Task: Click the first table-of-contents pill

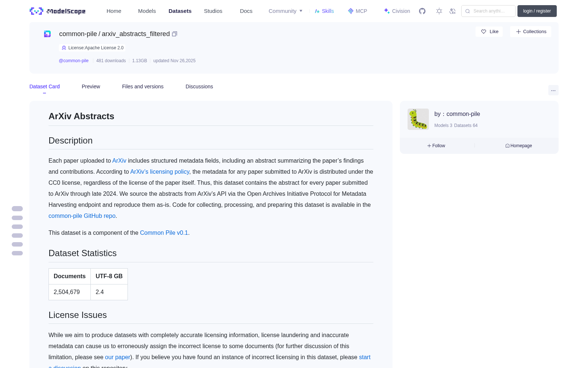Action: [17, 209]
